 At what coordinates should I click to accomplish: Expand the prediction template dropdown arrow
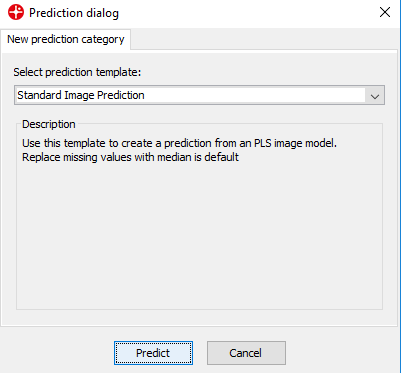click(x=375, y=96)
